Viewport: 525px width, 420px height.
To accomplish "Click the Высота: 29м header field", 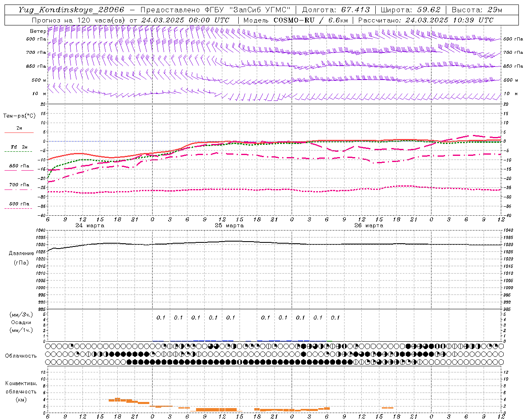I will pyautogui.click(x=477, y=10).
